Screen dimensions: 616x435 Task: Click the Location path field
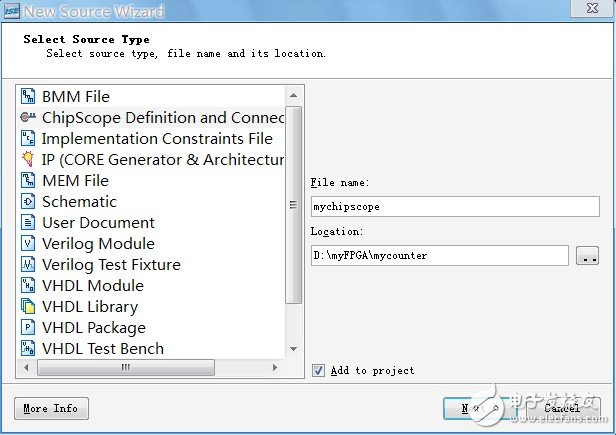pos(439,255)
